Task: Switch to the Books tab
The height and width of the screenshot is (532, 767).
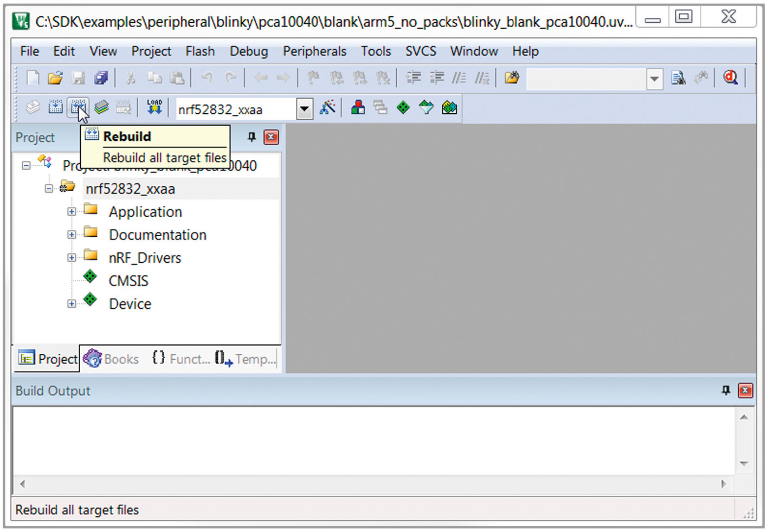Action: click(112, 359)
